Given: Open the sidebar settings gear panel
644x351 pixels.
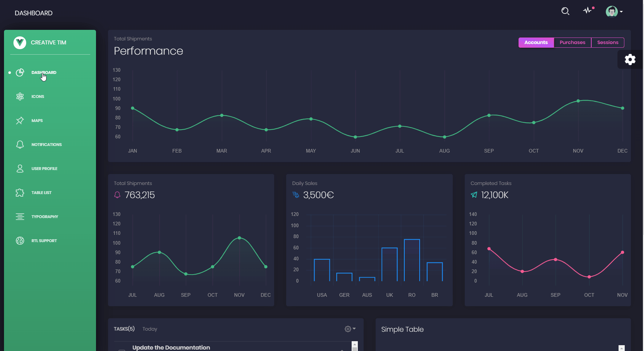Looking at the screenshot, I should coord(630,59).
